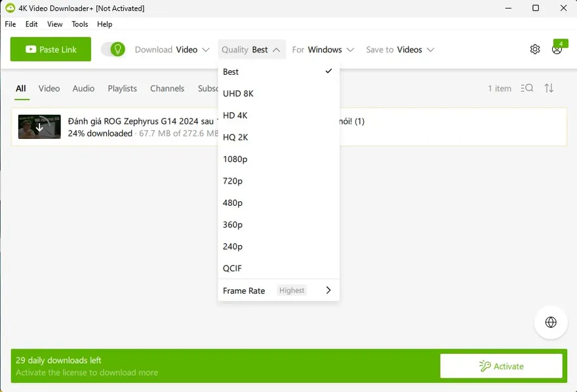Select the Download Video mode label

(x=172, y=49)
